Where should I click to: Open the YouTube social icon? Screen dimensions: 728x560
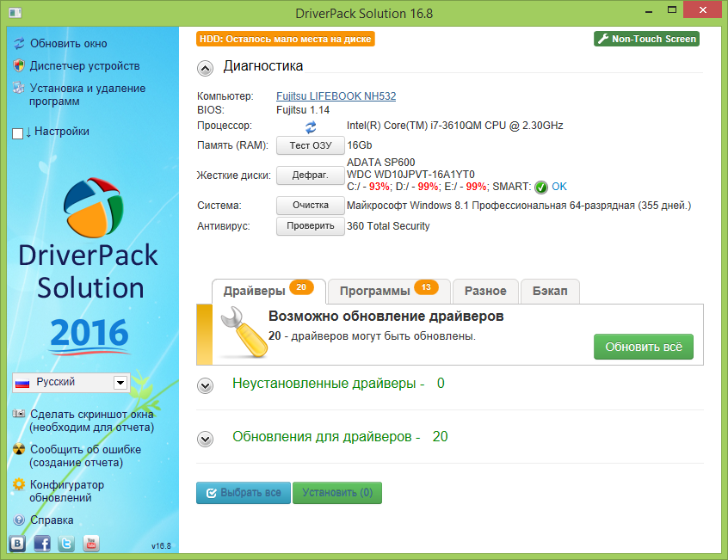91,544
